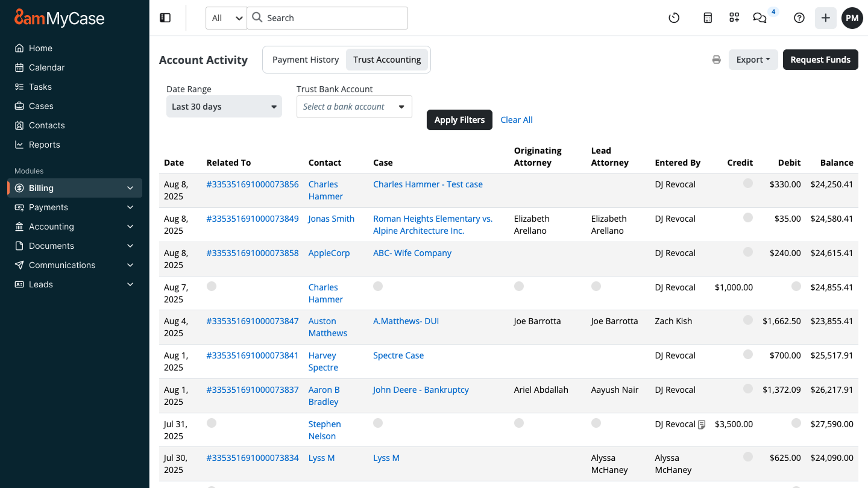Click the print icon near Export
Viewport: 868px width, 488px height.
[716, 60]
